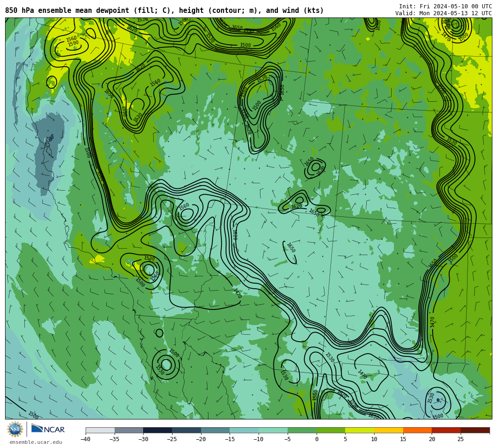Click the 15 to 20 orange colorbar swatch
The image size is (497, 448).
417,430
